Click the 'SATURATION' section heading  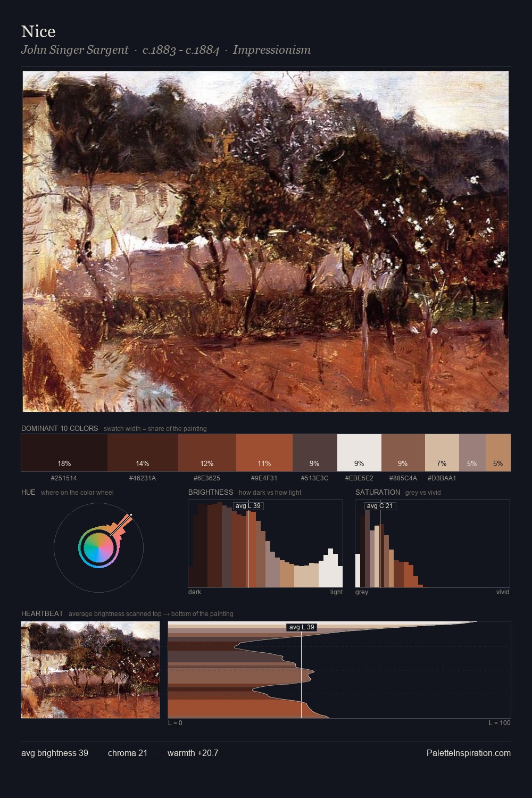click(x=378, y=492)
